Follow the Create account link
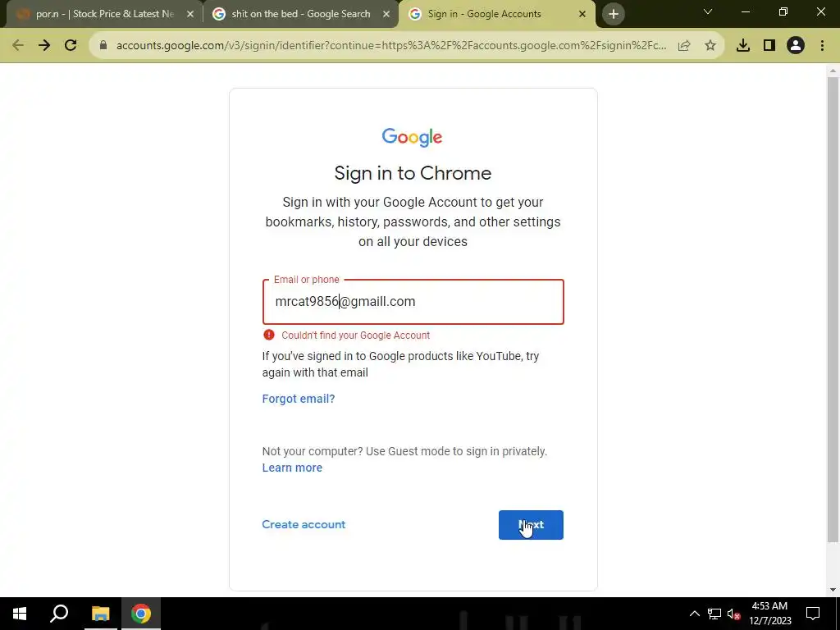This screenshot has width=840, height=630. (304, 524)
